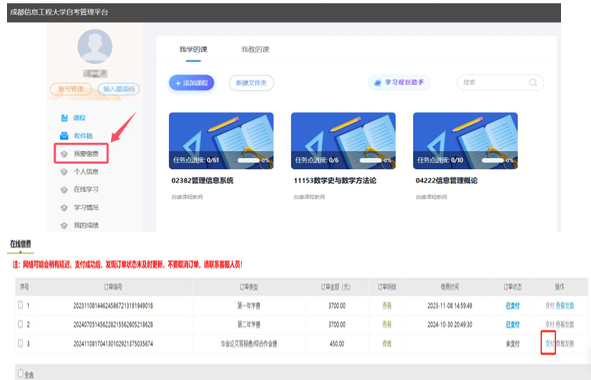Viewport: 591px width, 380px height.
Task: Tick the checkbox for order row 1
Action: pos(20,305)
